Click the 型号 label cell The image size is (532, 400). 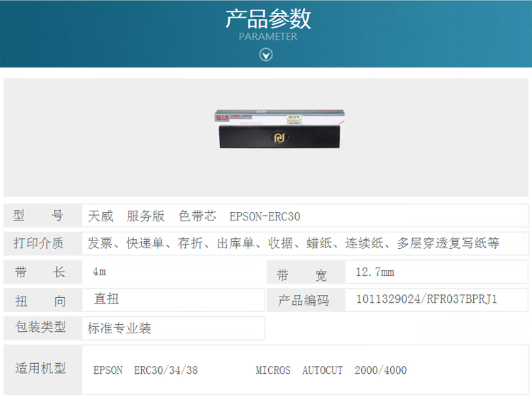43,216
